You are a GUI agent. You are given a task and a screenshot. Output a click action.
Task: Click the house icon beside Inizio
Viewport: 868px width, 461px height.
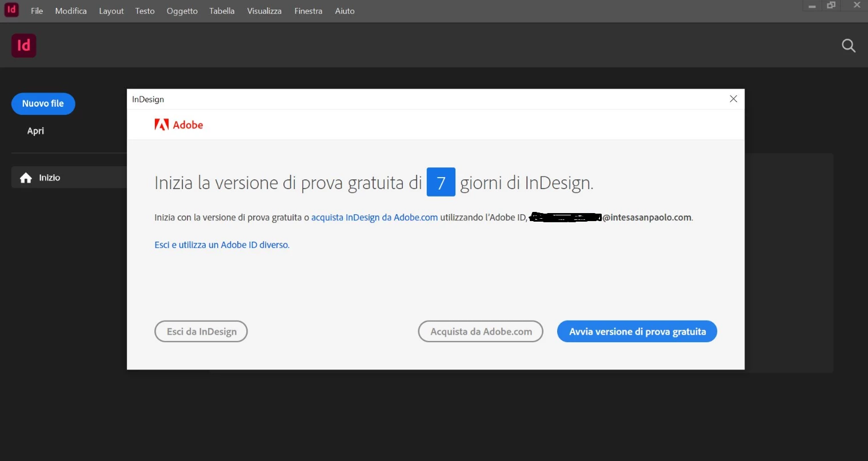coord(26,178)
